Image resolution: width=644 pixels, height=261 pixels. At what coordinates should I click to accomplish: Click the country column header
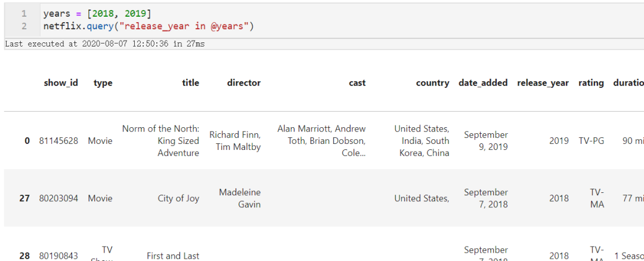(432, 83)
